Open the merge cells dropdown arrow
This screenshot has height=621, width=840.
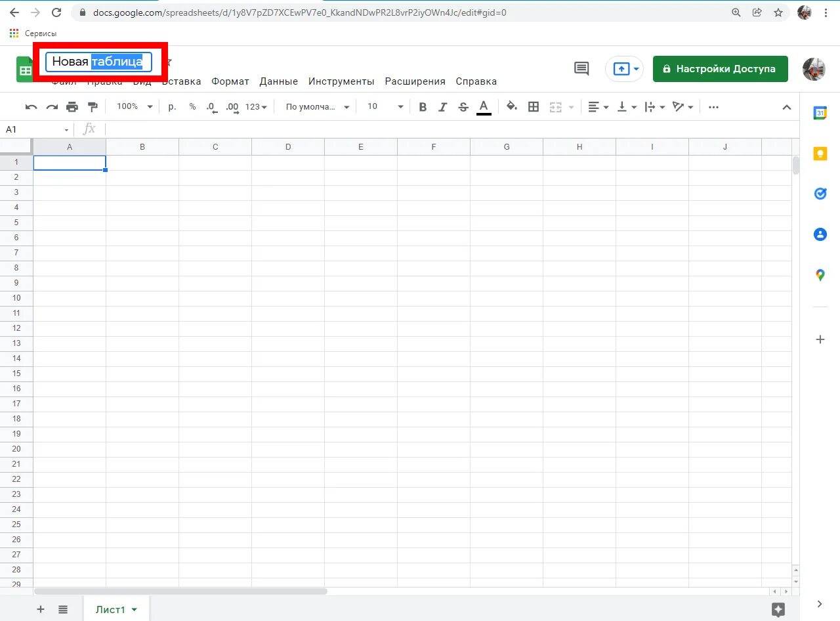coord(571,107)
